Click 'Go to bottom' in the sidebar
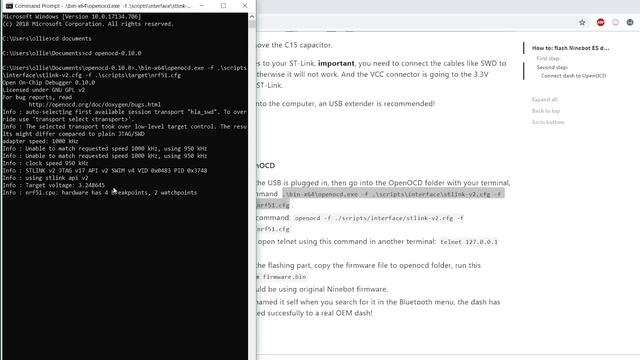Image resolution: width=640 pixels, height=360 pixels. [548, 122]
